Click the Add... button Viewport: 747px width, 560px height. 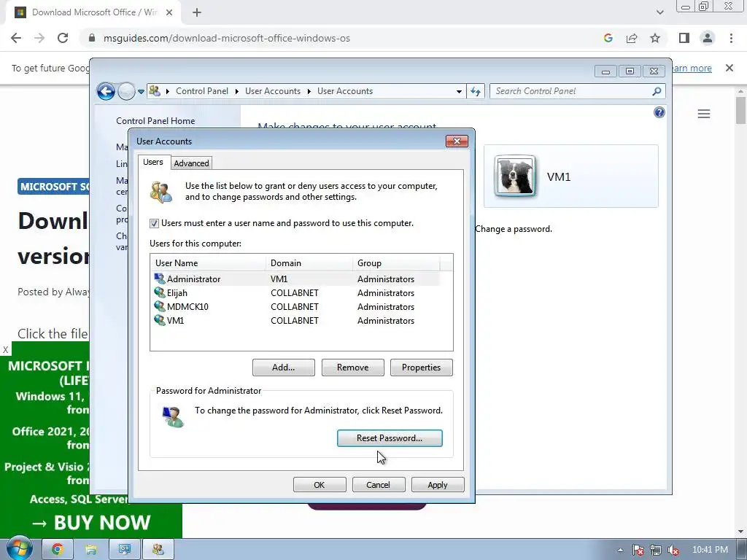(284, 367)
